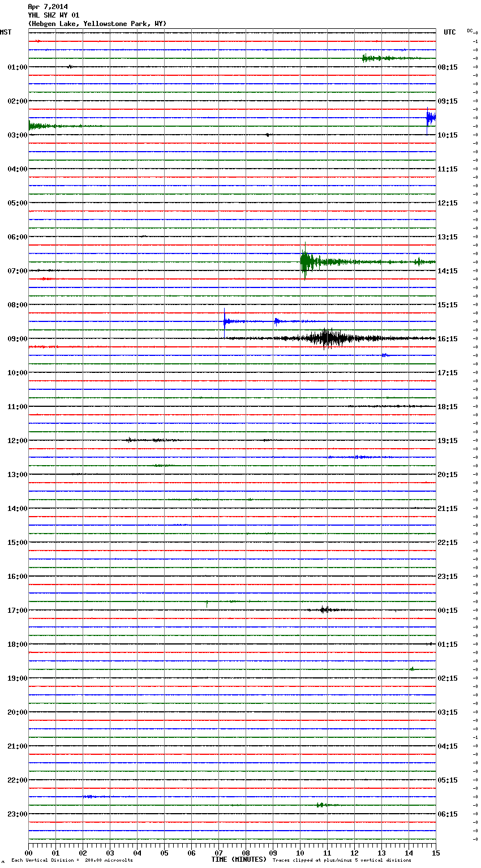The image size is (481, 868).
Task: Click the "05:00" MST time label
Action: (18, 203)
